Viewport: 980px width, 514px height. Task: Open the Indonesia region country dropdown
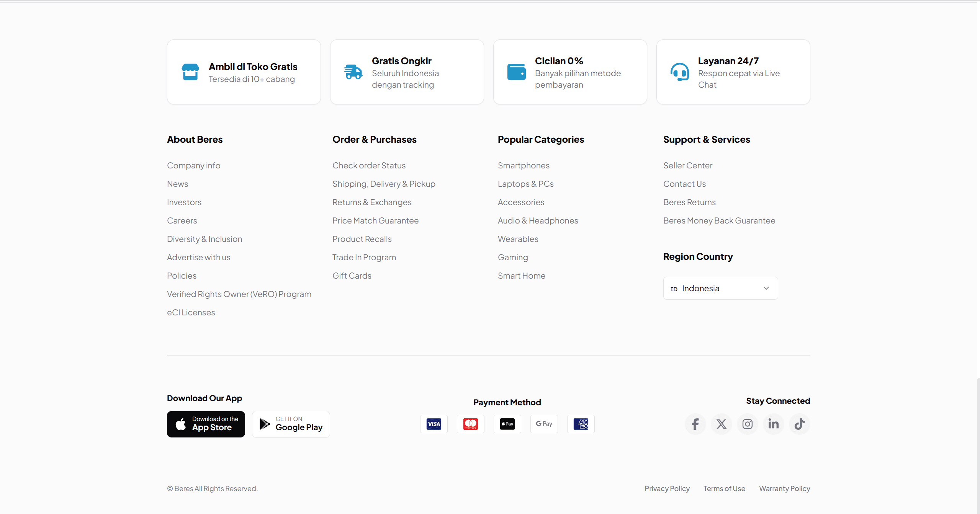coord(721,288)
